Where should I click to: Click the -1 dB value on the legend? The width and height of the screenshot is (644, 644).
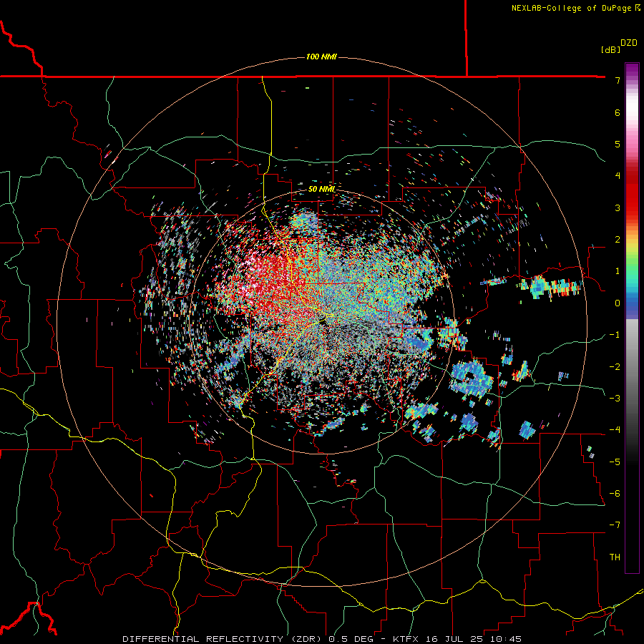point(615,335)
